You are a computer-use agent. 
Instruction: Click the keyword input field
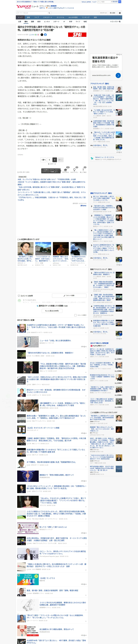pyautogui.click(x=32, y=13)
